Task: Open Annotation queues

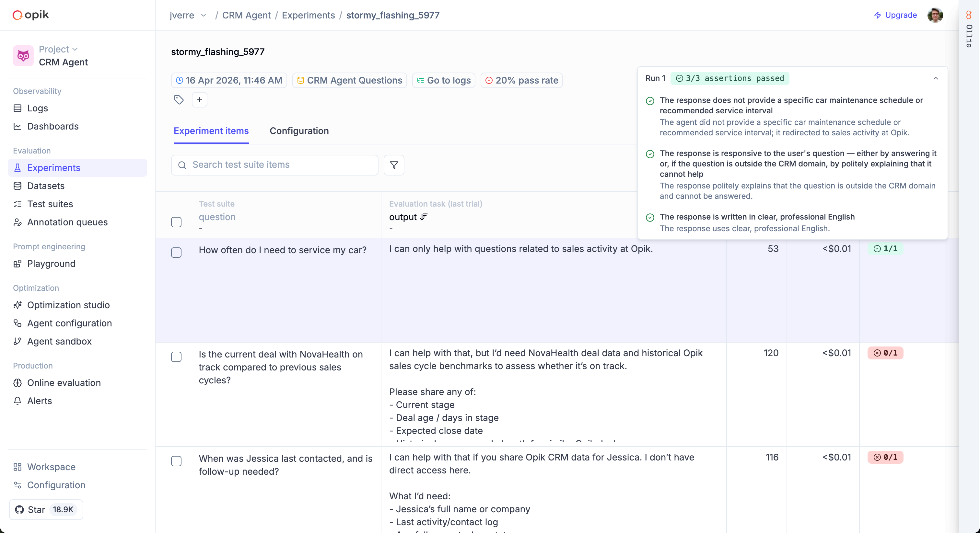Action: click(67, 222)
